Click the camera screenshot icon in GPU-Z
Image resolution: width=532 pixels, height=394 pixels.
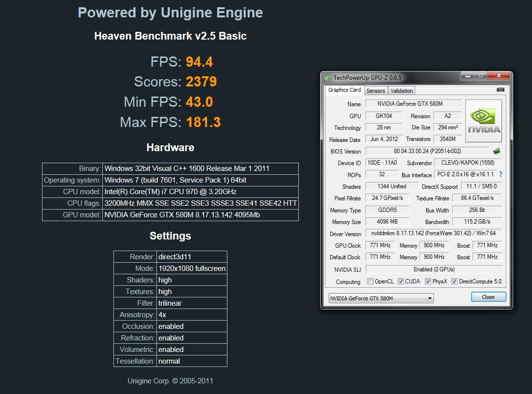click(500, 90)
